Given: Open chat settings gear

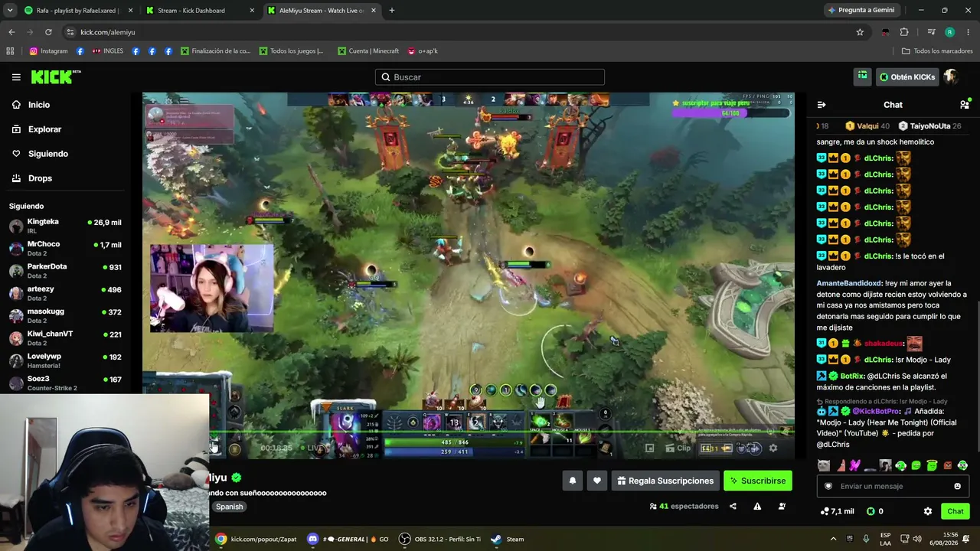Looking at the screenshot, I should 928,511.
